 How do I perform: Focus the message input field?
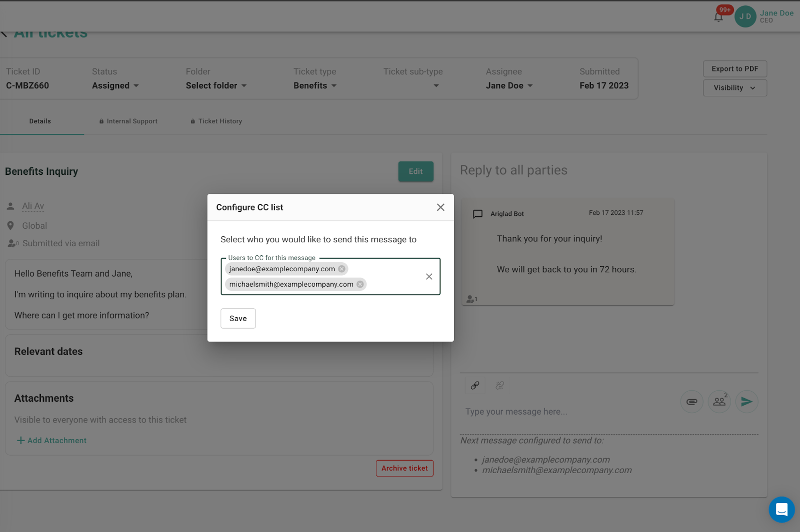click(x=565, y=412)
